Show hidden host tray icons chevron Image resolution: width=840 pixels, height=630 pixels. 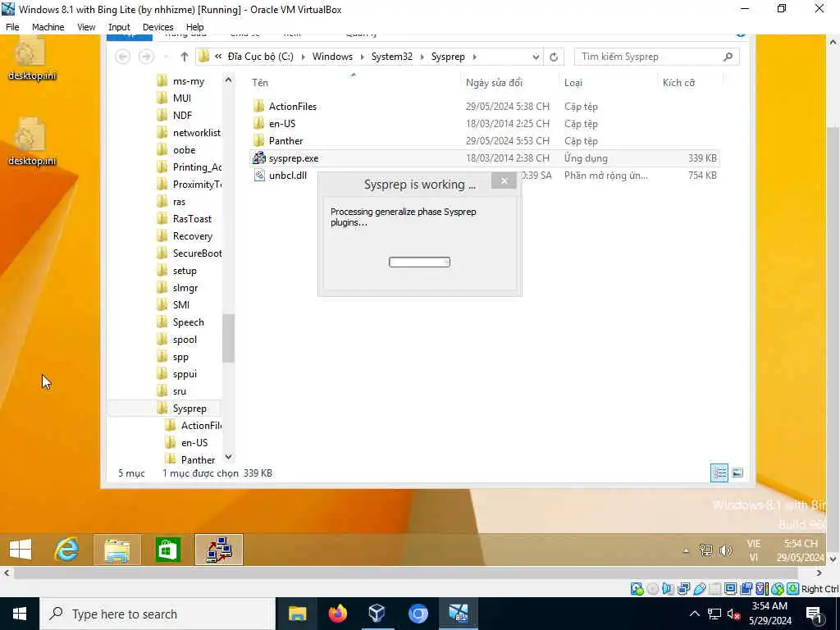click(694, 614)
